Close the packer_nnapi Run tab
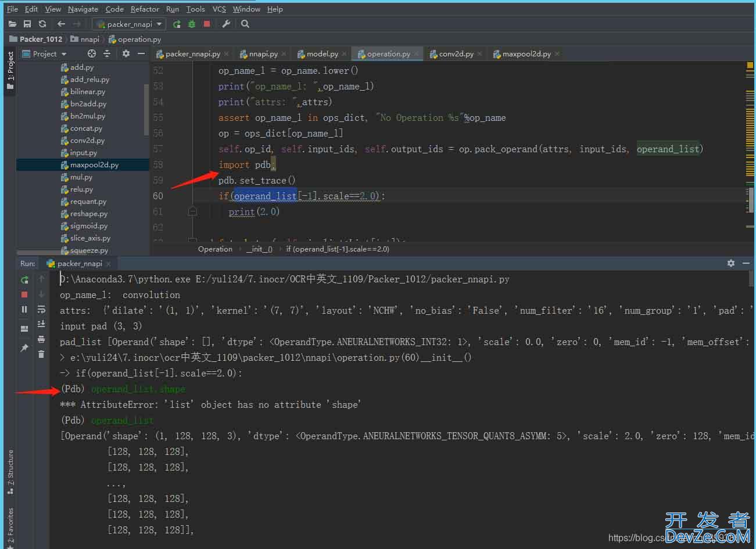 click(108, 264)
